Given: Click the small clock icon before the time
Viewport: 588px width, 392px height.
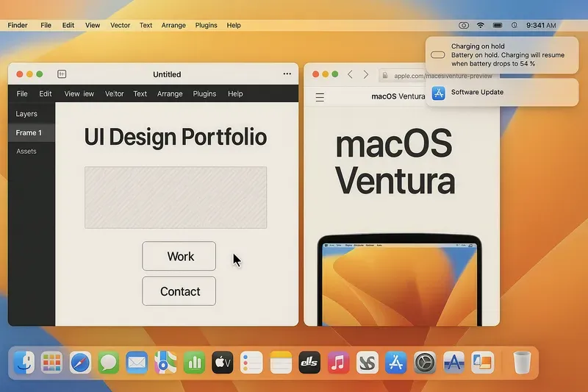Looking at the screenshot, I should (x=514, y=25).
